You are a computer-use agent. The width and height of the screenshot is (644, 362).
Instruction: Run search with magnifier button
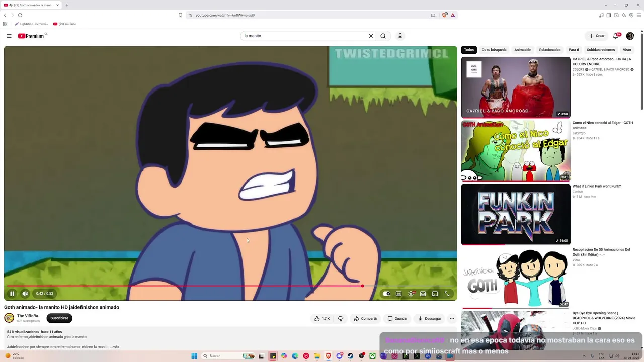[x=383, y=36]
